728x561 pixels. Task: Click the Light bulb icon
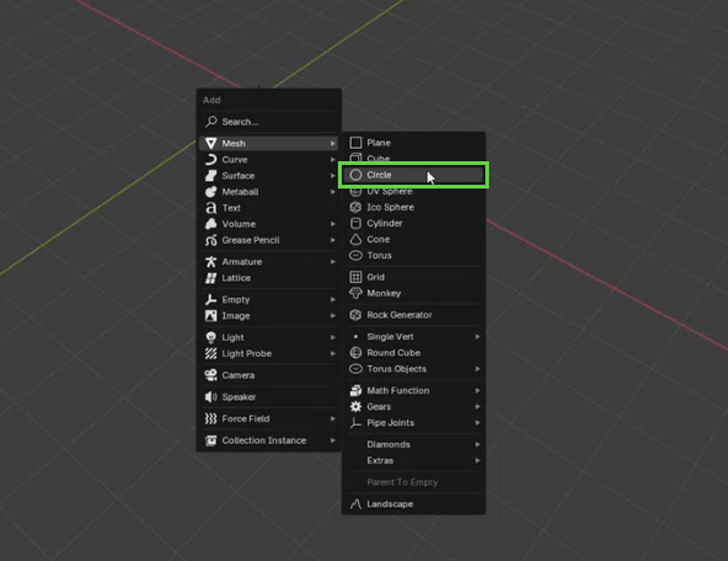(x=211, y=337)
